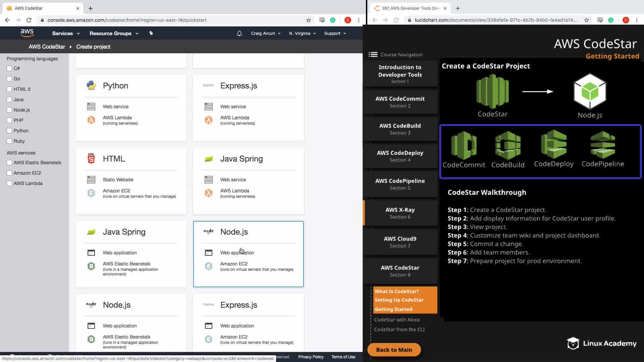
Task: Expand the N. Virginia region selector
Action: pyautogui.click(x=302, y=34)
